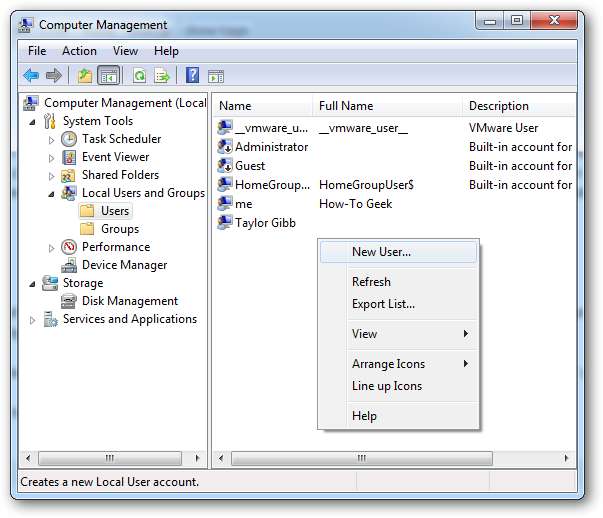Collapse the System Tools tree node
603x518 pixels.
[x=33, y=122]
